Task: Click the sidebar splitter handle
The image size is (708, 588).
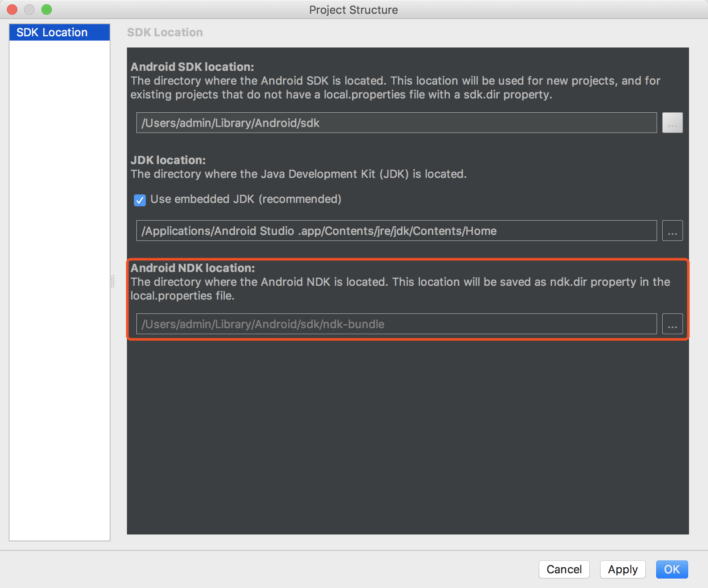Action: coord(112,281)
